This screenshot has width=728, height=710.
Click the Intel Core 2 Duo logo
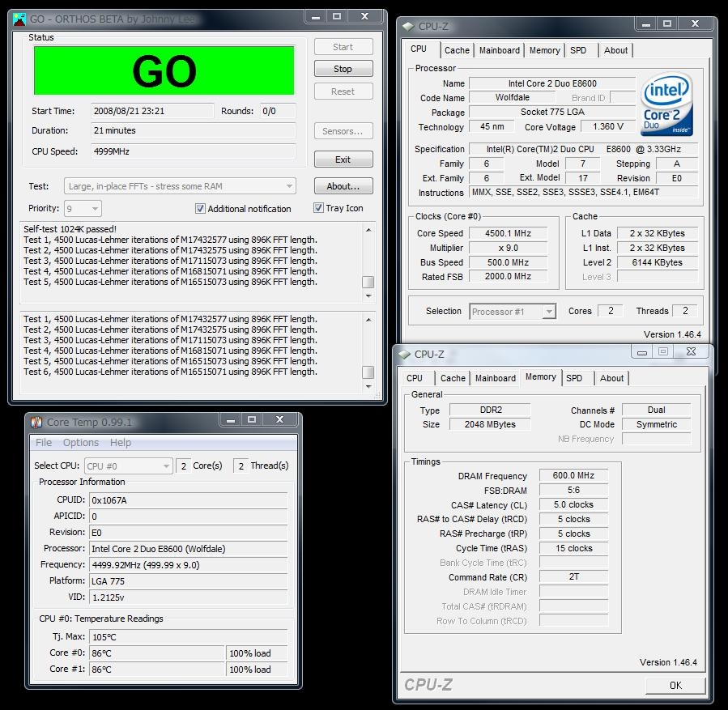[x=666, y=104]
